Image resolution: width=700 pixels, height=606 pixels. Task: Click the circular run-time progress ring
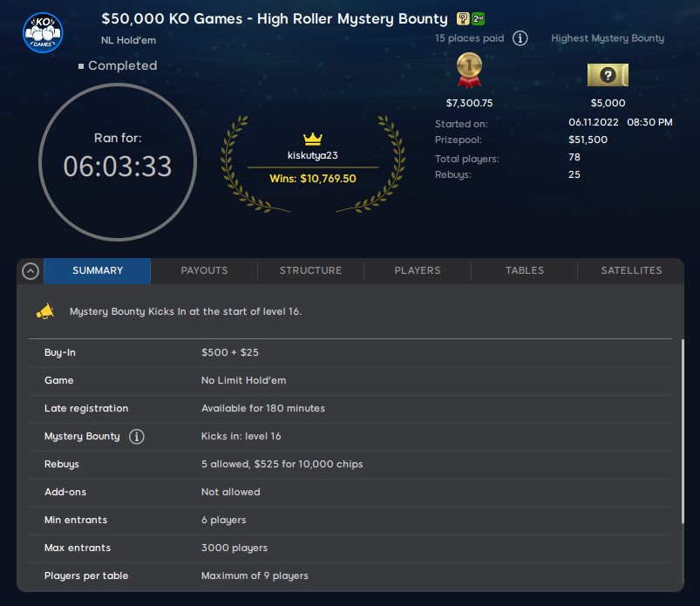[x=118, y=163]
